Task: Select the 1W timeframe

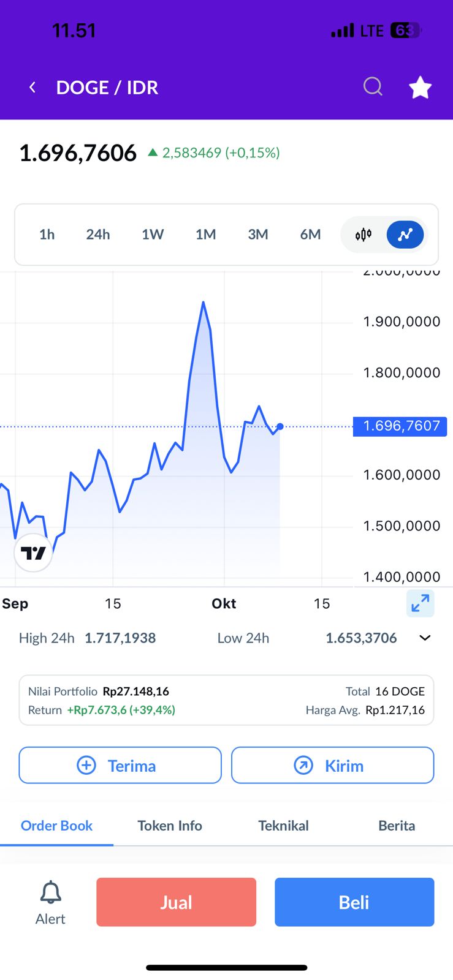Action: pyautogui.click(x=153, y=235)
